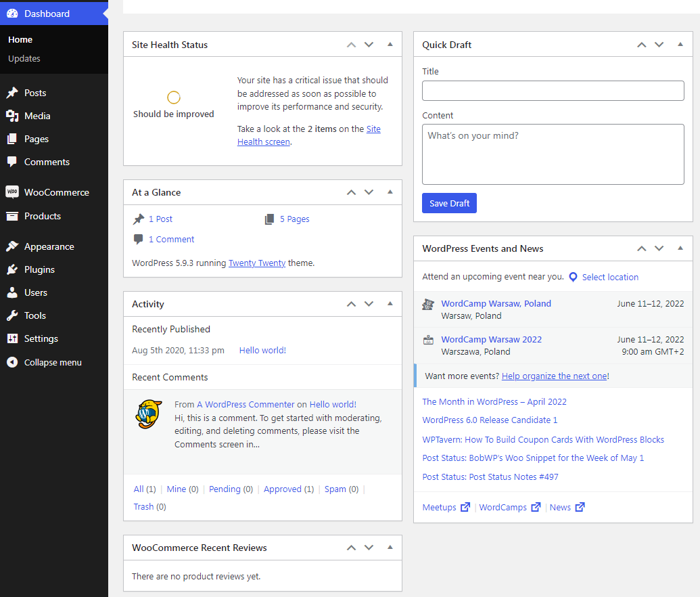Move the Activity widget down
The image size is (700, 597).
[x=369, y=304]
